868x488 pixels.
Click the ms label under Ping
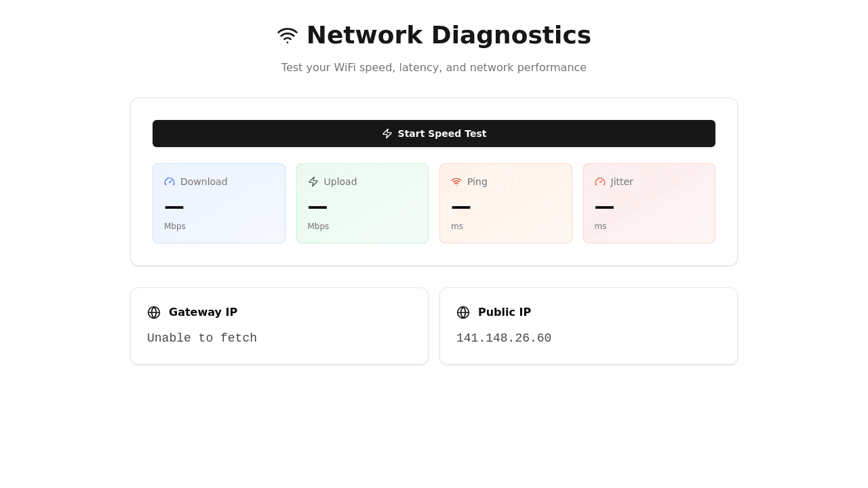(457, 226)
